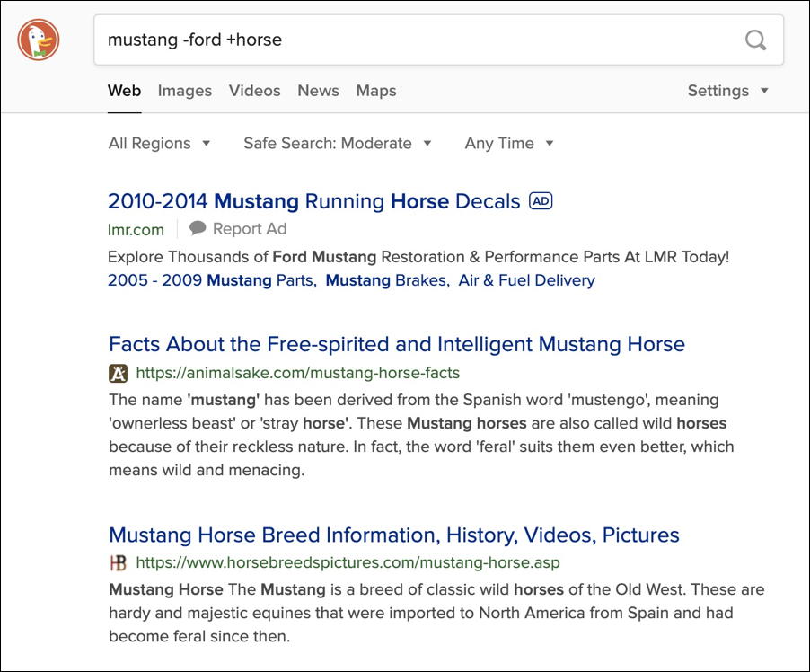
Task: Open Facts About the Free-spirited Mustang Horse result
Action: (397, 344)
